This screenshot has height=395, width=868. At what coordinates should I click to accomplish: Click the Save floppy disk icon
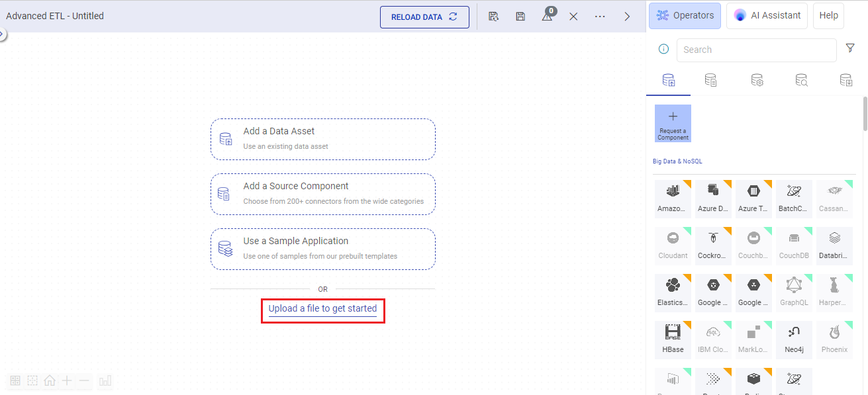(520, 17)
